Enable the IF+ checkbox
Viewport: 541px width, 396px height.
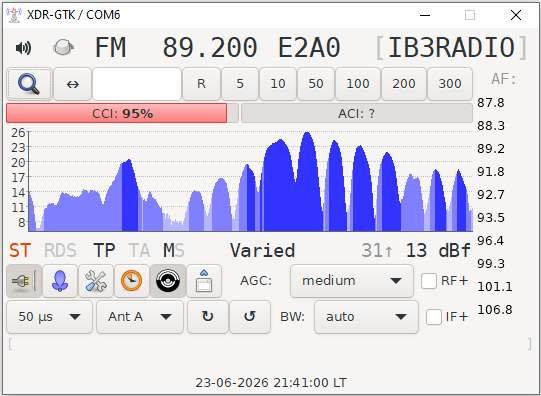click(434, 317)
